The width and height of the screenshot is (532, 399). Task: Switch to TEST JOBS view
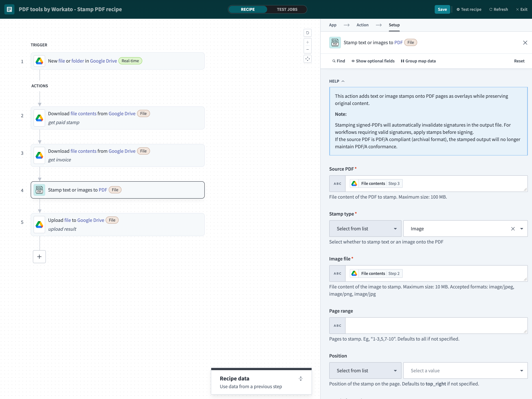coord(287,9)
